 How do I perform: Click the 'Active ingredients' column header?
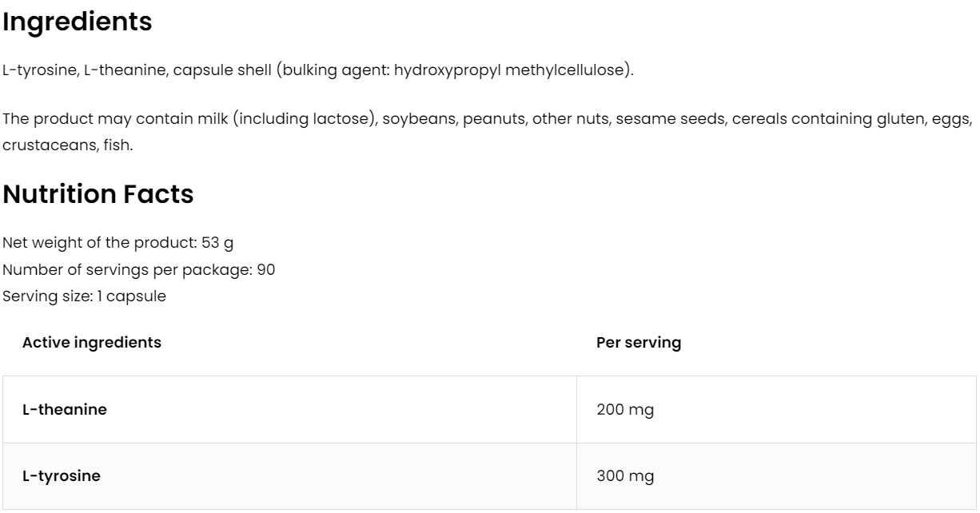click(x=91, y=343)
